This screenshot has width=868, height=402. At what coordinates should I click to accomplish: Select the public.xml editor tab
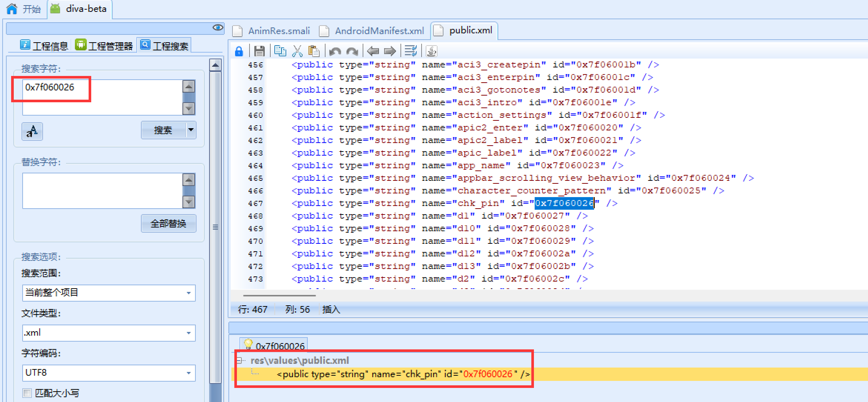click(x=464, y=30)
